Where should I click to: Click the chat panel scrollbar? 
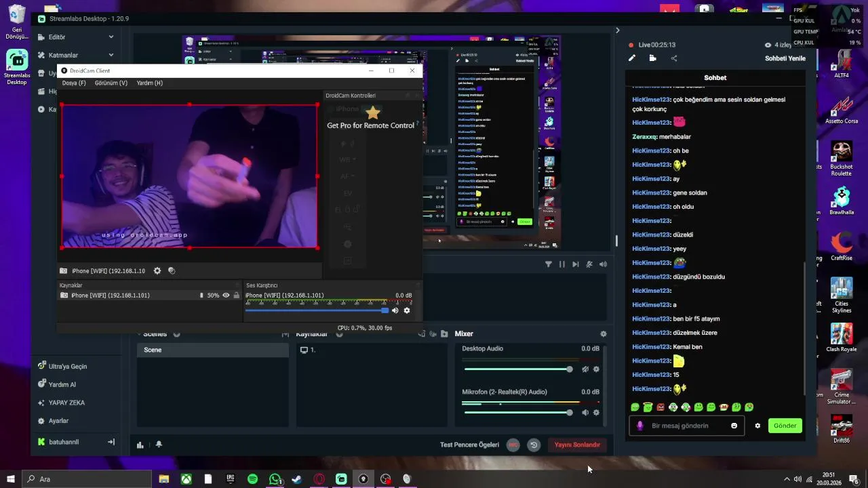pyautogui.click(x=805, y=328)
